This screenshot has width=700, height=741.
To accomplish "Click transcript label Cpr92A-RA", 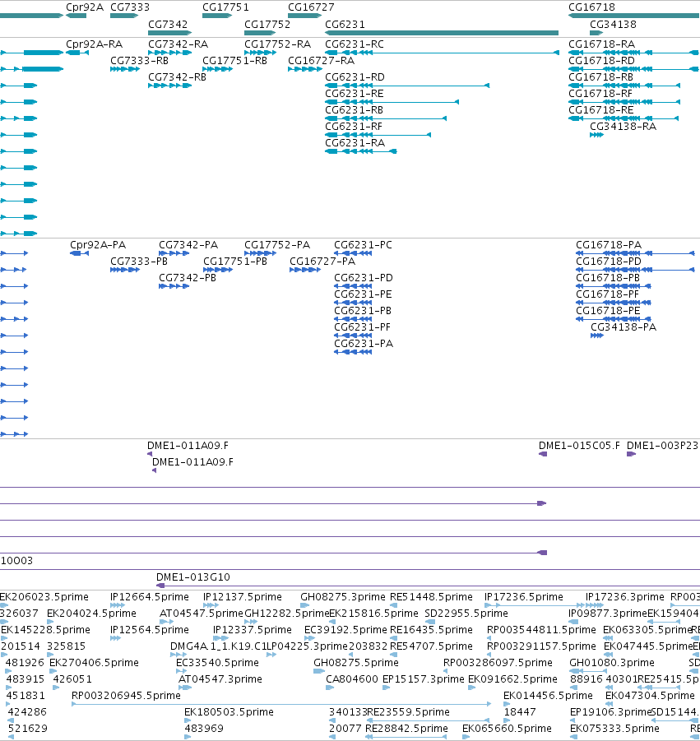I will tap(94, 44).
